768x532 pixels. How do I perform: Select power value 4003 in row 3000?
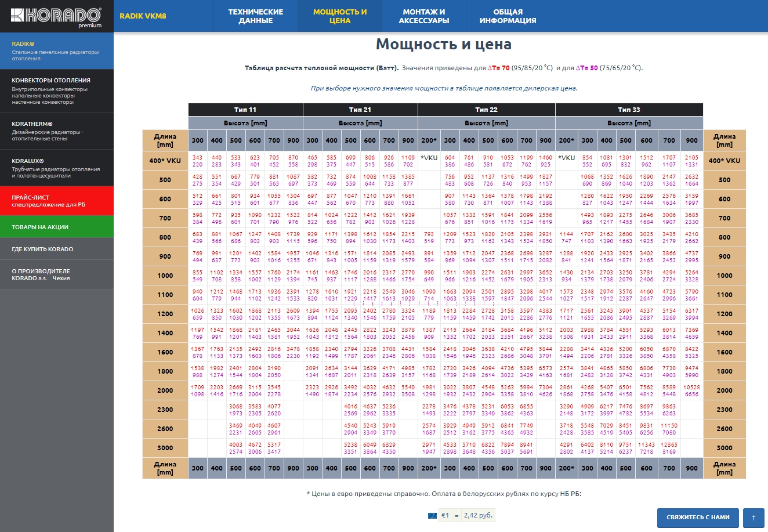236,445
